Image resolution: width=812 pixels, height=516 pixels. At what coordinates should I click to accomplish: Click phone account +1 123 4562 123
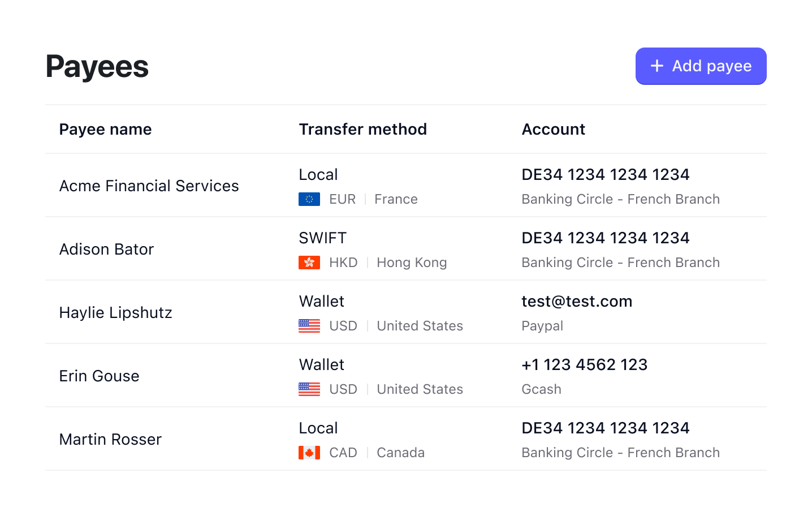point(584,365)
